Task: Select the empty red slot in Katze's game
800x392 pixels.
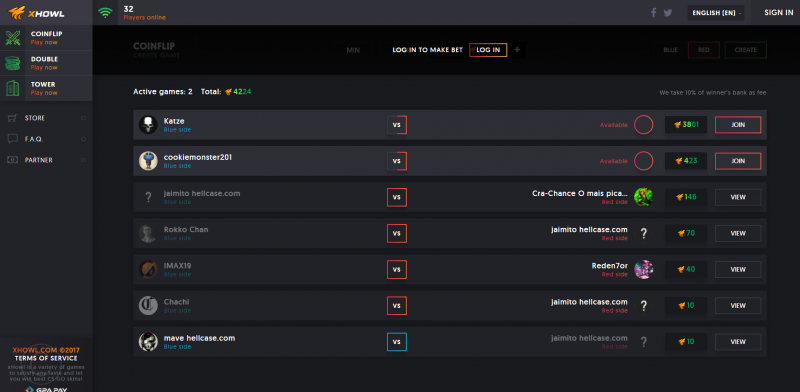Action: [643, 125]
